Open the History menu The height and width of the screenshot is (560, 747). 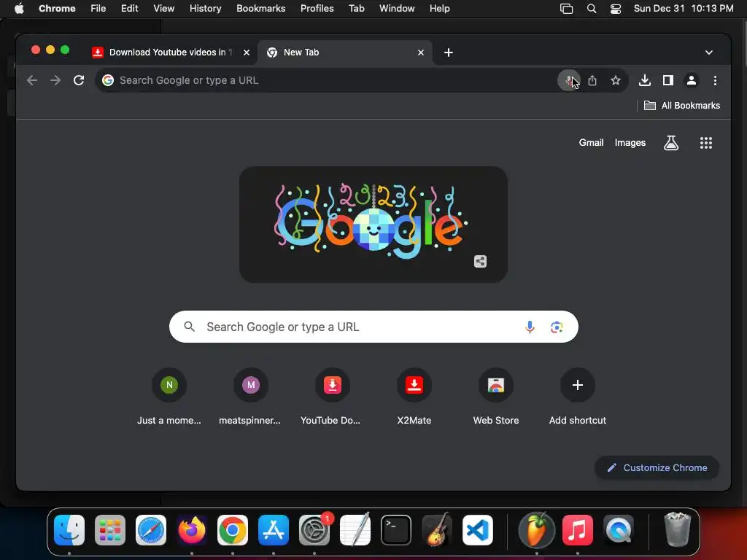click(205, 9)
